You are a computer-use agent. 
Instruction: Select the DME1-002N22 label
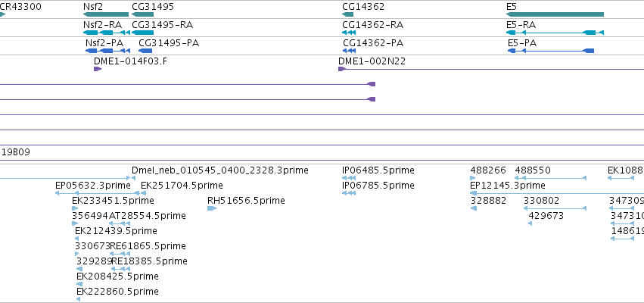pyautogui.click(x=372, y=61)
